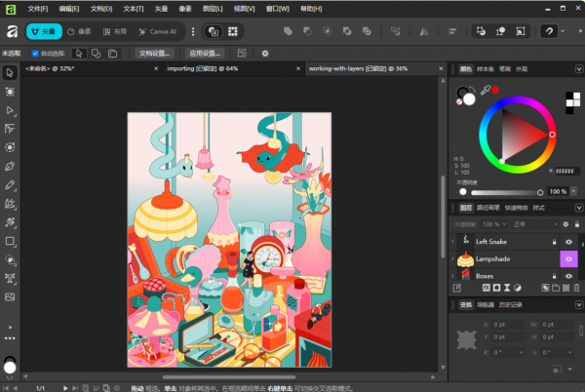Open the snapping options dropdown arrow

point(563,31)
